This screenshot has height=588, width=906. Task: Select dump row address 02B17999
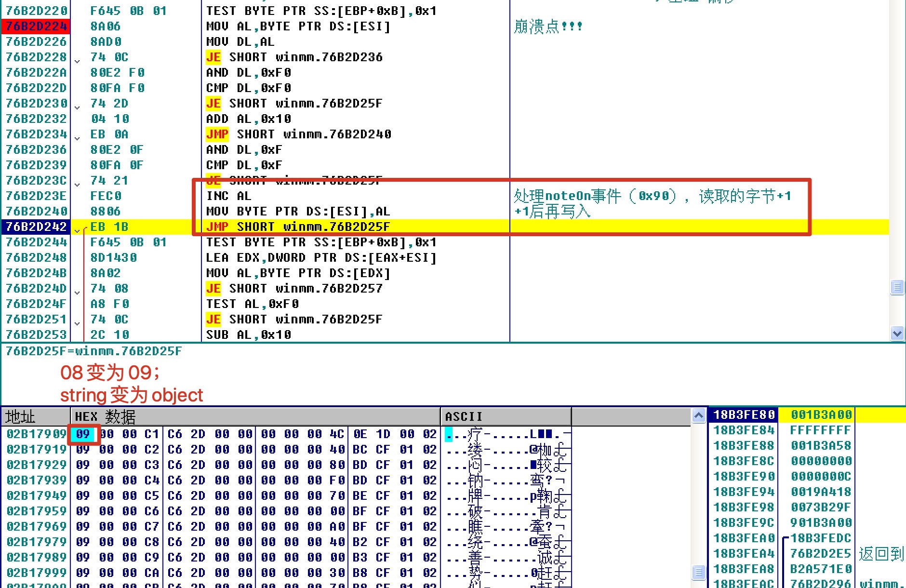pyautogui.click(x=36, y=573)
